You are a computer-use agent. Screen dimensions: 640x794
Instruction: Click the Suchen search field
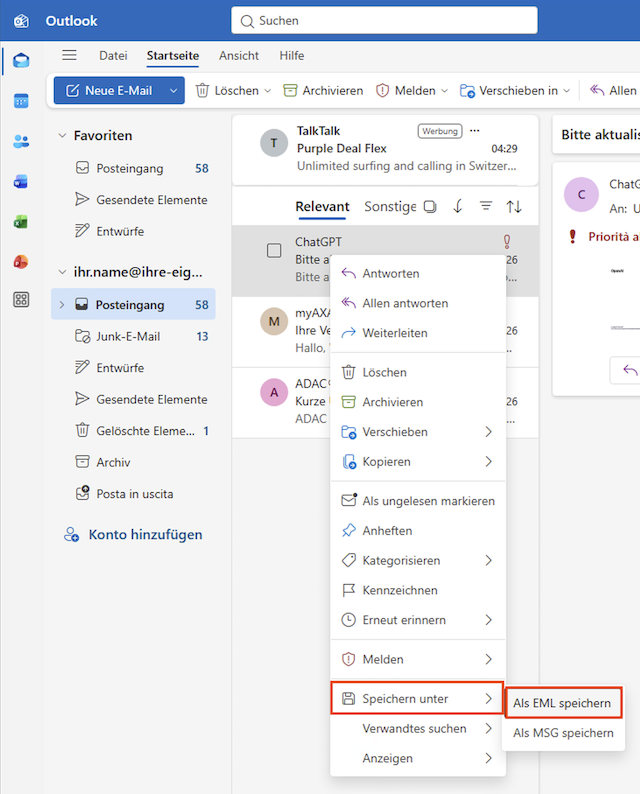[x=384, y=21]
